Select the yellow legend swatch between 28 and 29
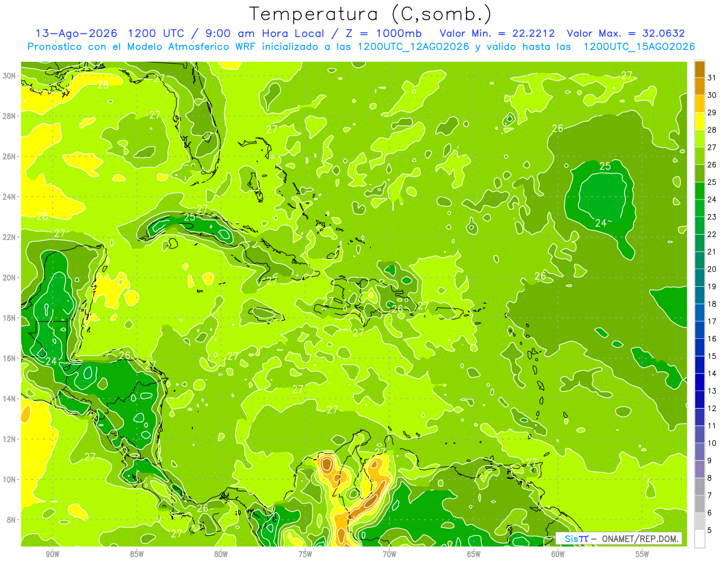Image resolution: width=728 pixels, height=562 pixels. click(699, 122)
